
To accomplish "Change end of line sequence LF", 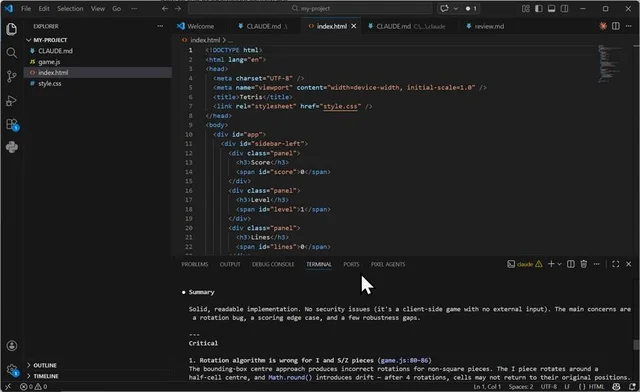I will 567,386.
